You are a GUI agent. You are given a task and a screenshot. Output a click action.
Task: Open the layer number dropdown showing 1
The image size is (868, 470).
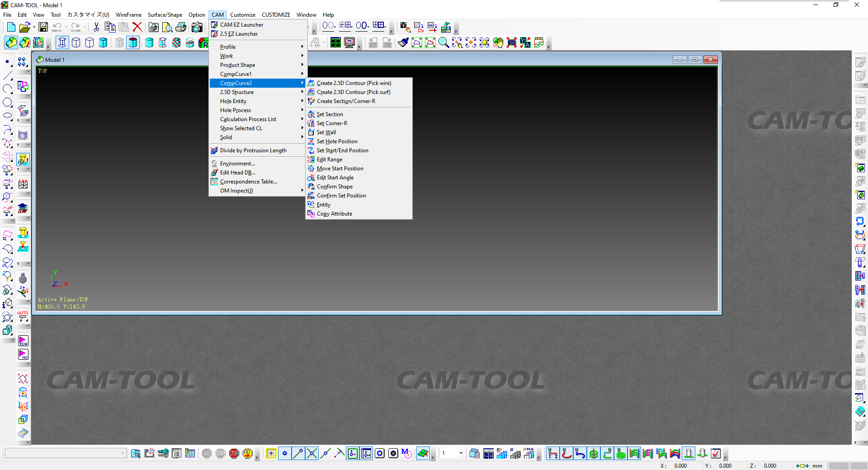461,453
